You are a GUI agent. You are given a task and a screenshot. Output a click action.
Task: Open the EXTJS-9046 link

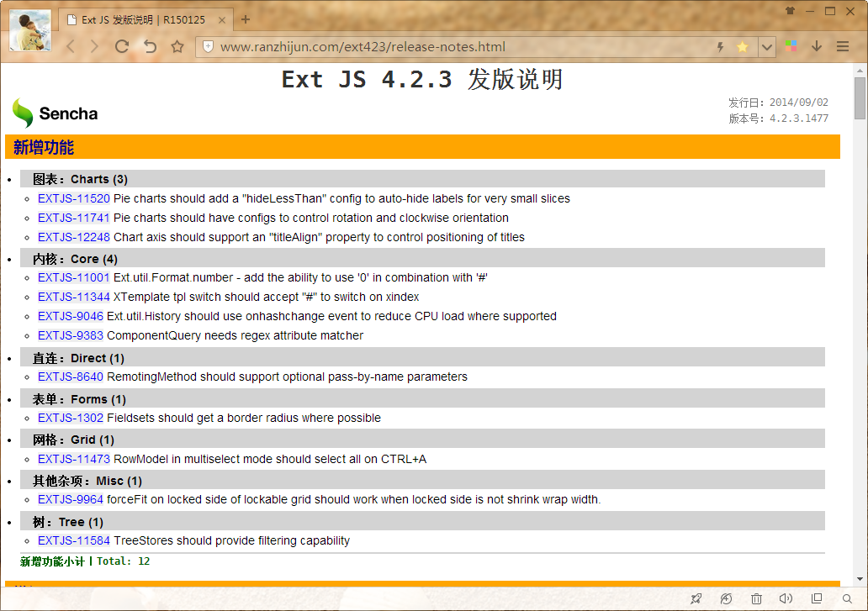click(x=71, y=316)
